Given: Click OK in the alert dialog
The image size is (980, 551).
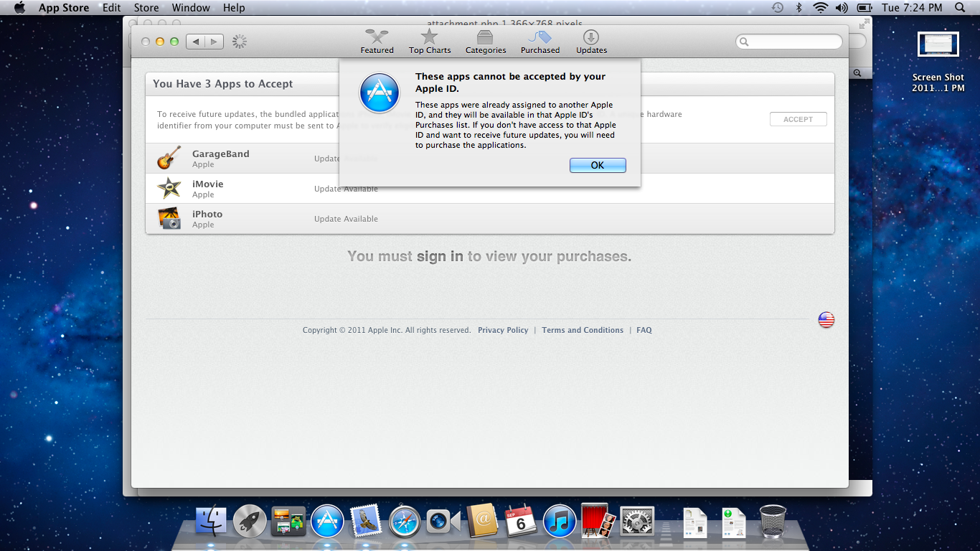Looking at the screenshot, I should 598,165.
